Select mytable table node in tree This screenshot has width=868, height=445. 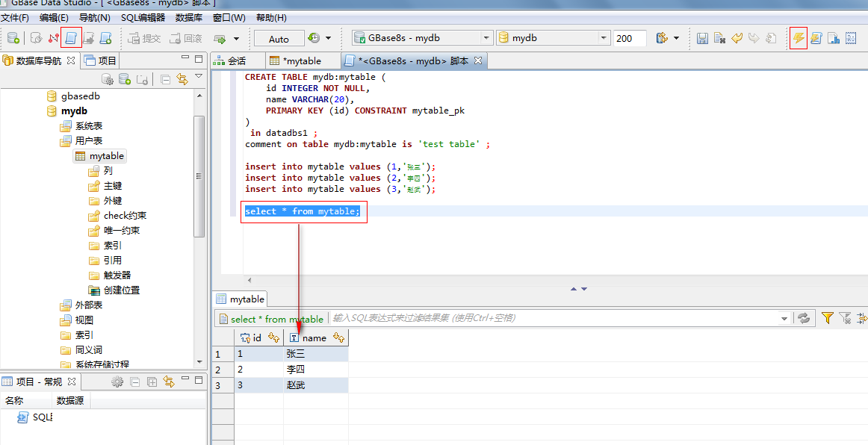tap(100, 156)
